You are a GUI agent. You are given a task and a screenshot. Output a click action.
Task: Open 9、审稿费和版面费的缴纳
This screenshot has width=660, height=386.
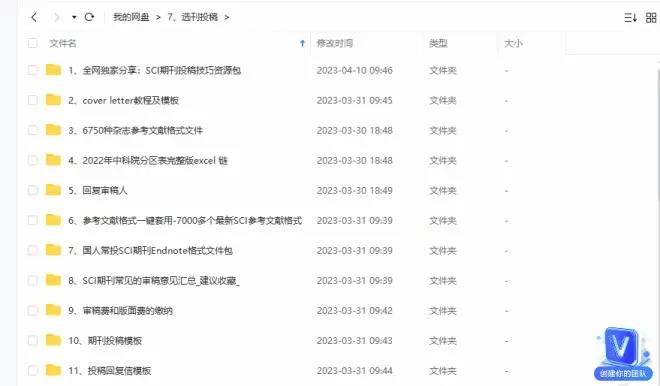tap(120, 311)
